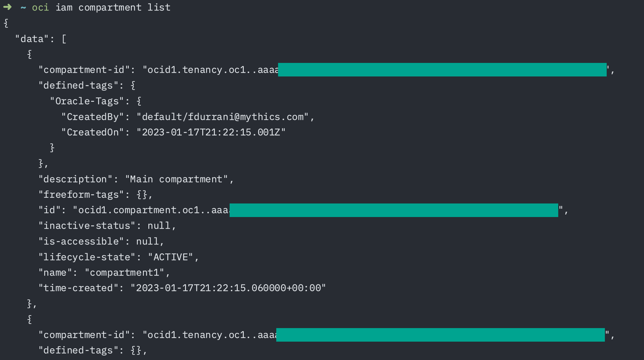
Task: Click the first redacted tenancy OCID bar
Action: (442, 70)
